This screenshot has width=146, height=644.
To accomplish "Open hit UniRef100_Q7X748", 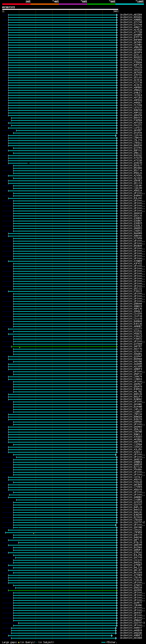I will tap(131, 22).
